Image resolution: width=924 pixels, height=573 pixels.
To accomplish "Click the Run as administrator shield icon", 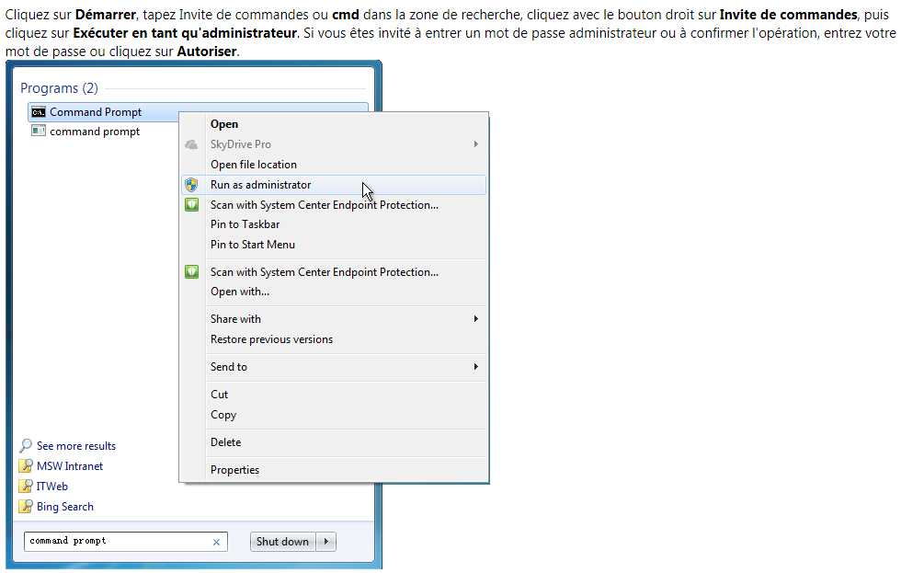I will click(191, 185).
